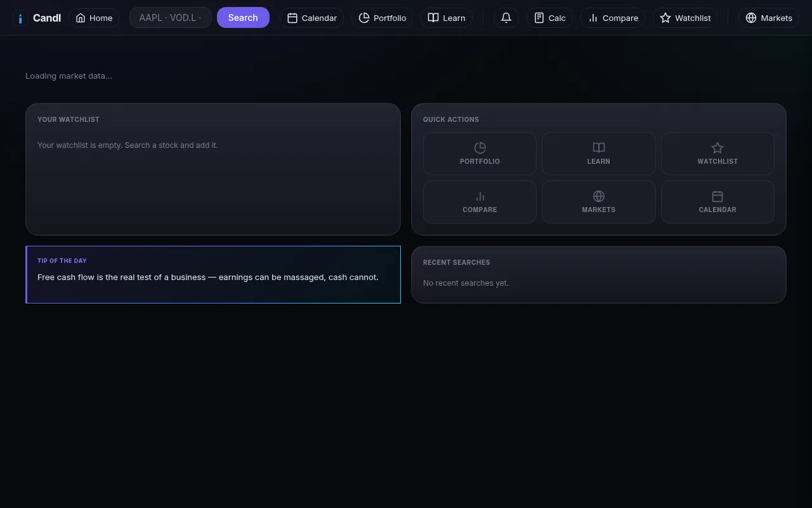The width and height of the screenshot is (812, 508).
Task: Click the Compare bar-chart icon in Quick Actions
Action: [480, 196]
